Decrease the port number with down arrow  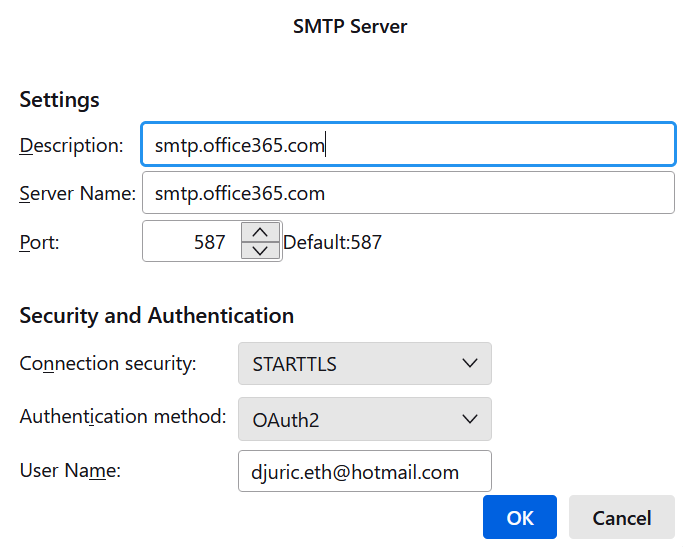[x=260, y=250]
